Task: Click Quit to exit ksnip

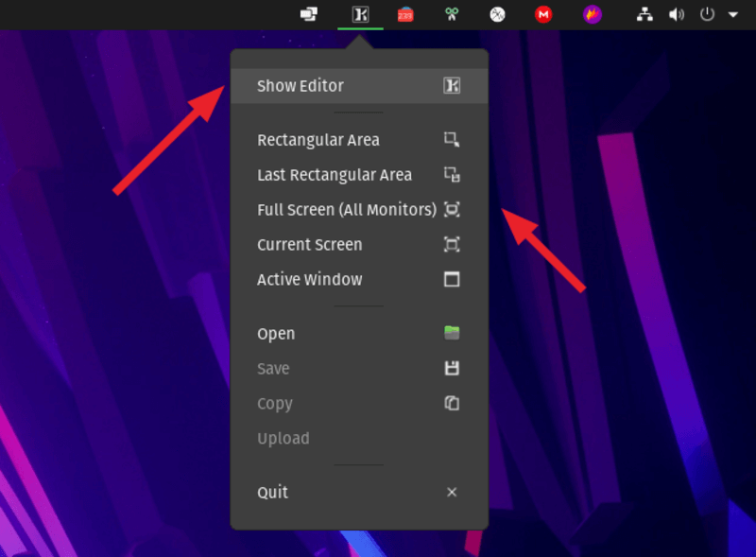Action: pos(273,493)
